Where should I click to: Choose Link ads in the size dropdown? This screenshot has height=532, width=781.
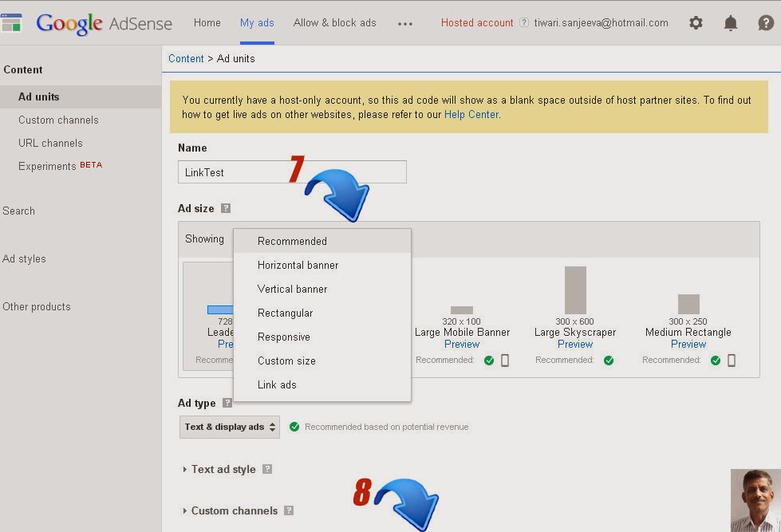322,384
